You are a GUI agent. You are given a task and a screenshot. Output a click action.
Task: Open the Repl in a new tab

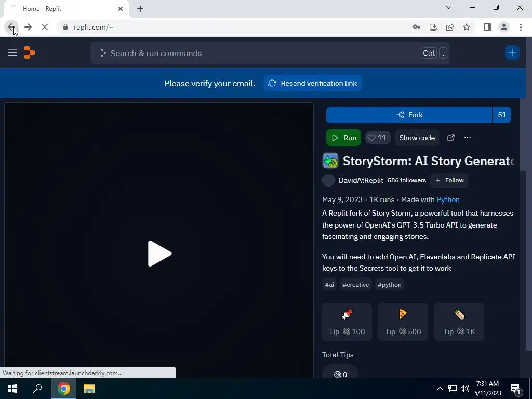pyautogui.click(x=450, y=138)
